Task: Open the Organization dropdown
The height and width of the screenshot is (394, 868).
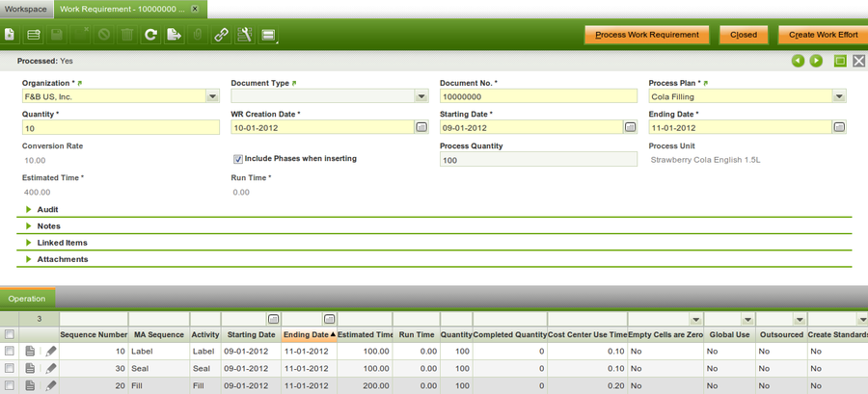Action: [x=212, y=96]
